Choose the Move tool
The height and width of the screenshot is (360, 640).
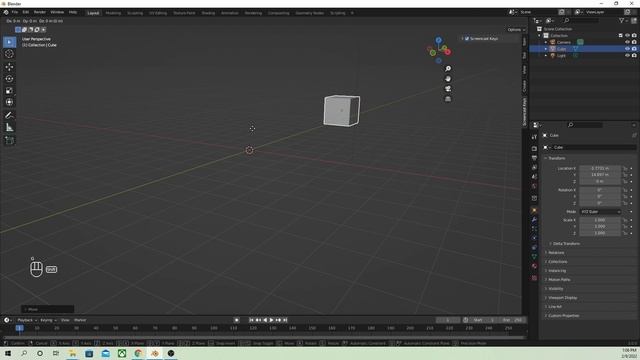click(9, 67)
